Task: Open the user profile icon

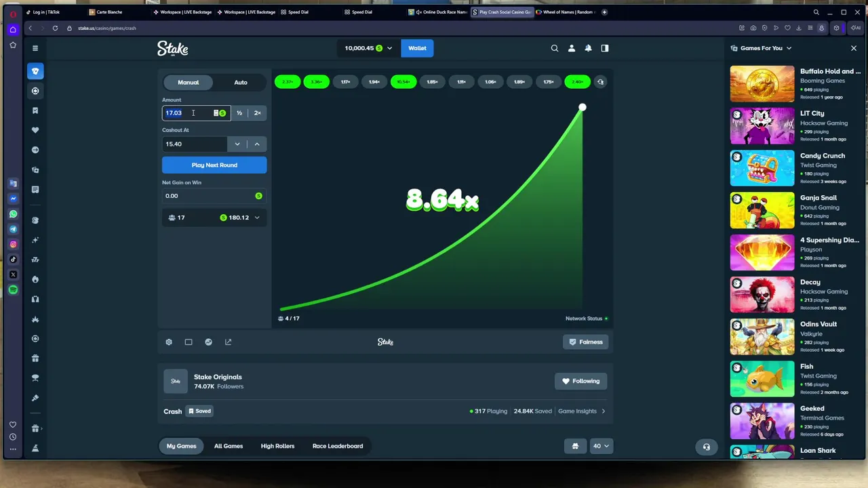Action: pos(572,48)
